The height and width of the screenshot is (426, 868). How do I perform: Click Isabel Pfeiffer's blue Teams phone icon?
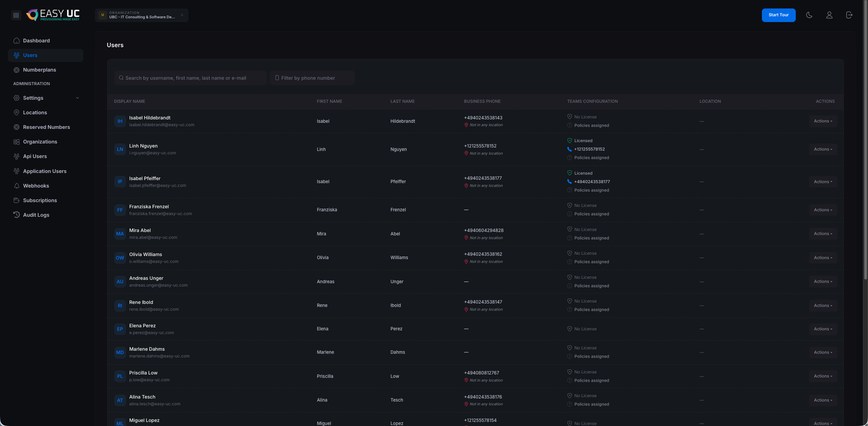[570, 181]
